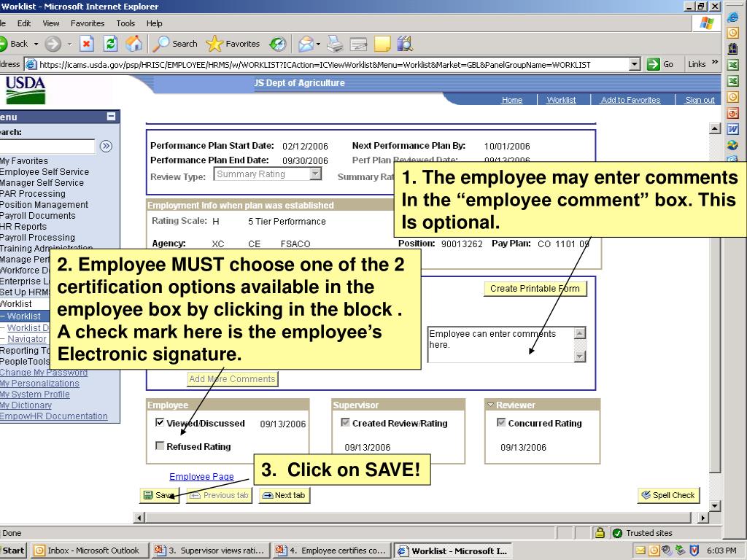Go to the Home page icon
This screenshot has height=560, width=747.
134,44
